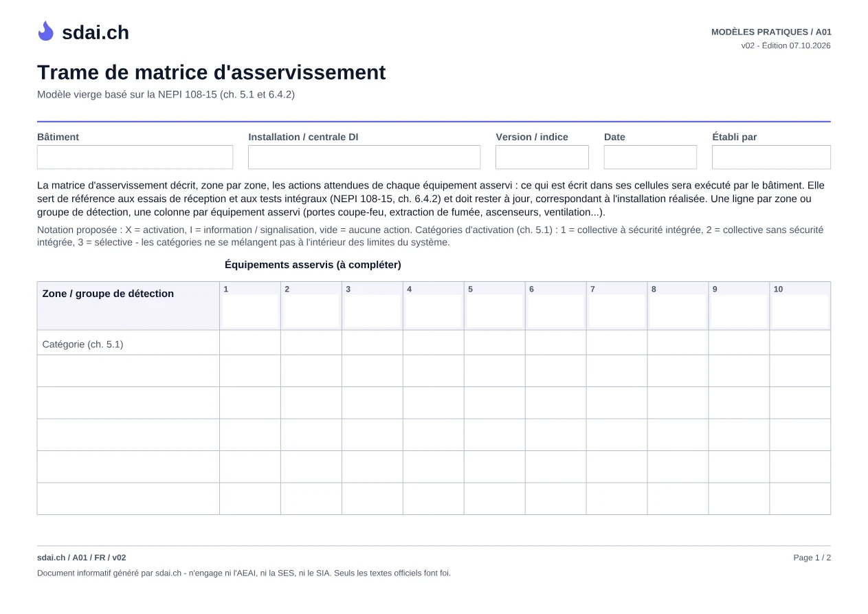Viewport: 868px width, 614px height.
Task: Click equipment column 10 header field
Action: click(x=801, y=311)
